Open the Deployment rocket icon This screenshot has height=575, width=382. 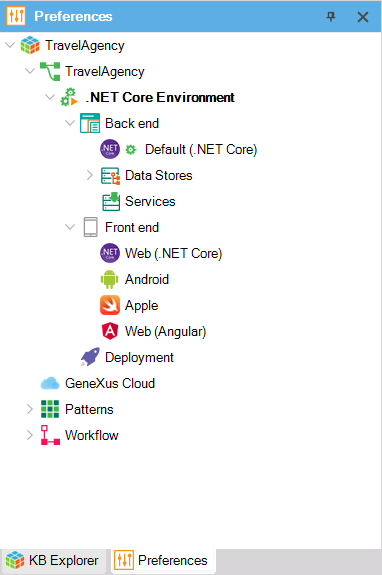90,357
